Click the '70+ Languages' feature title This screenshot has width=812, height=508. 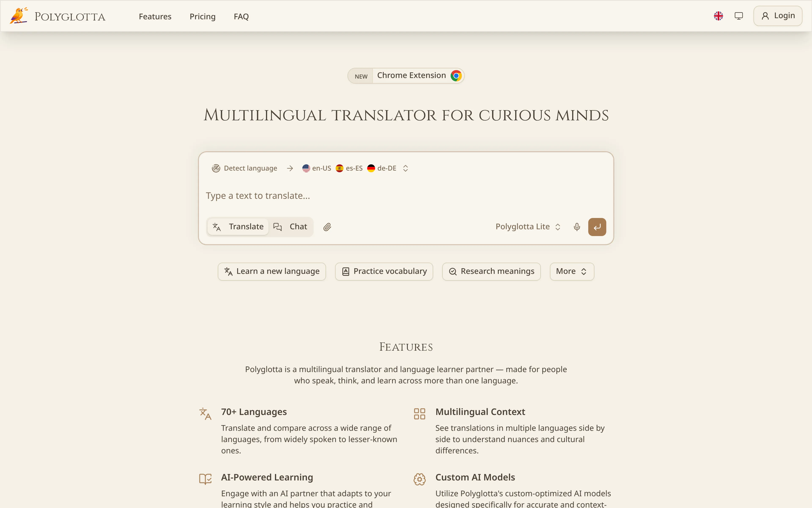coord(254,412)
